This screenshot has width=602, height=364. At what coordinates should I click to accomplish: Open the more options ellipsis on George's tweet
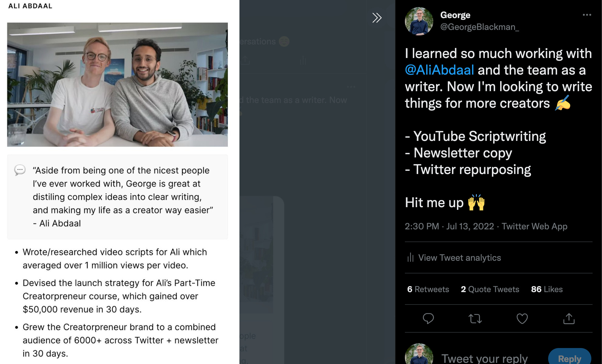coord(587,15)
